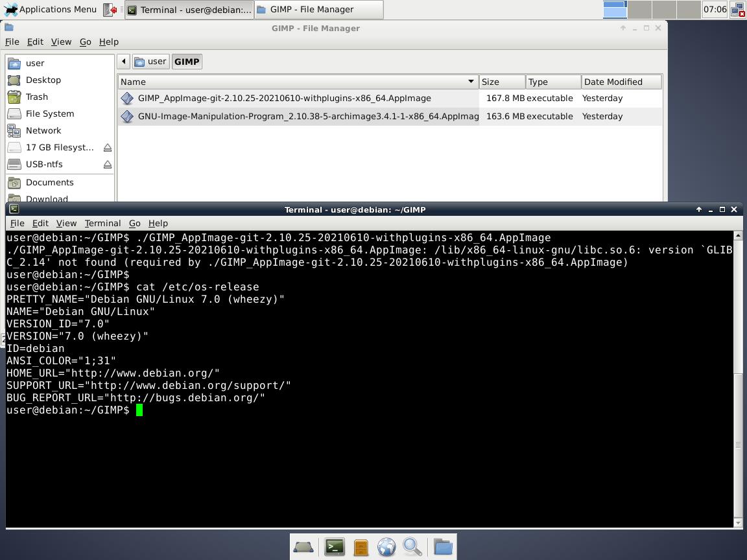Eject the USB-ntfs drive
Screen dimensions: 747x560
[108, 165]
